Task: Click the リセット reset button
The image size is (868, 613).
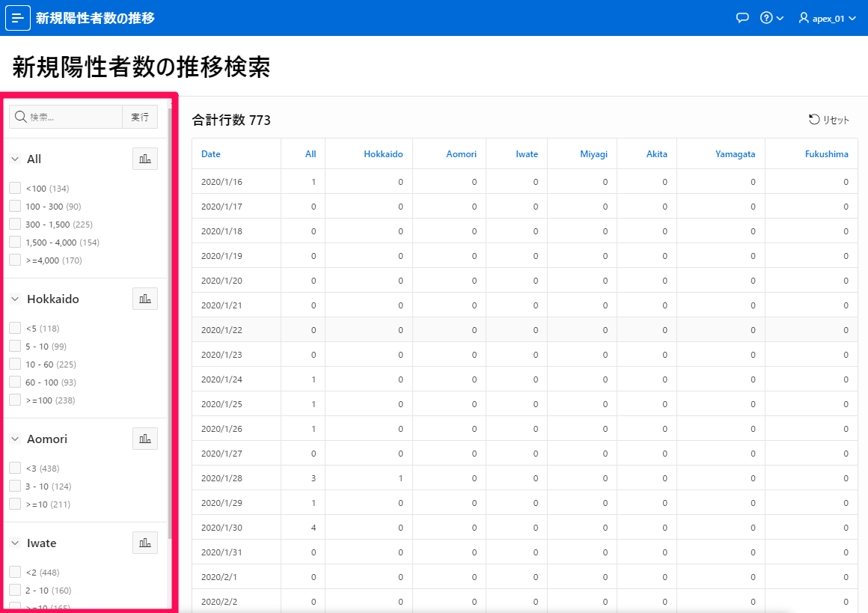Action: 828,120
